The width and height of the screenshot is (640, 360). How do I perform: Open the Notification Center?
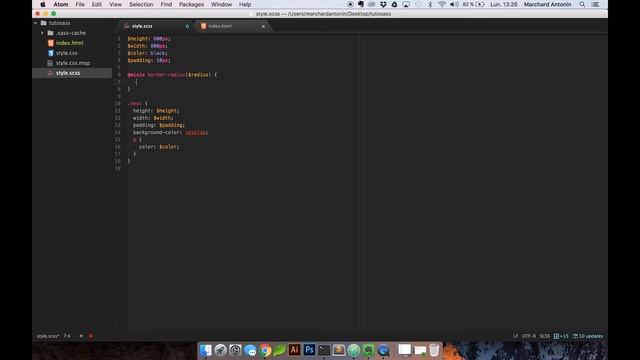[596, 4]
